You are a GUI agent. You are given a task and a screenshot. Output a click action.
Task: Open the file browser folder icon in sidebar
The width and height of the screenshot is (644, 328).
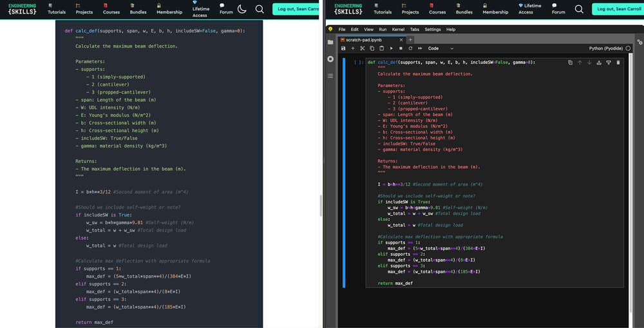[330, 43]
